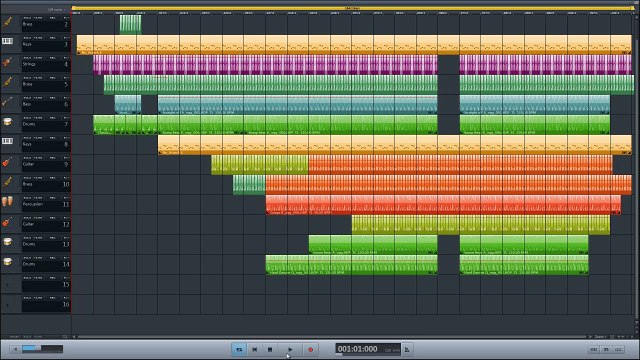The width and height of the screenshot is (640, 360).
Task: Select the first purple Strings clip on track 4
Action: click(265, 64)
